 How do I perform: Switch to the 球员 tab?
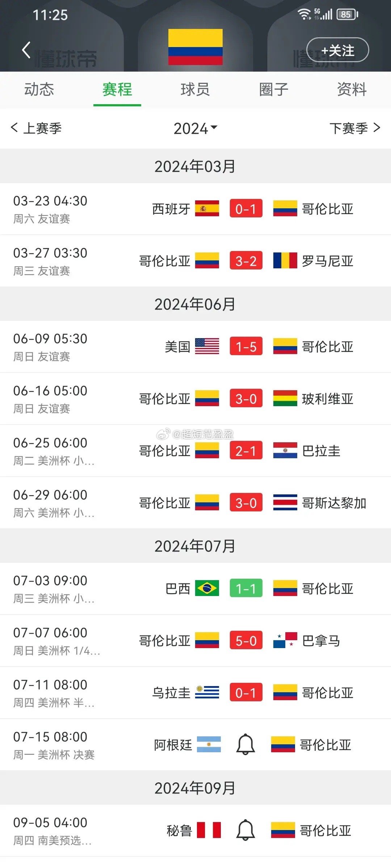[195, 89]
